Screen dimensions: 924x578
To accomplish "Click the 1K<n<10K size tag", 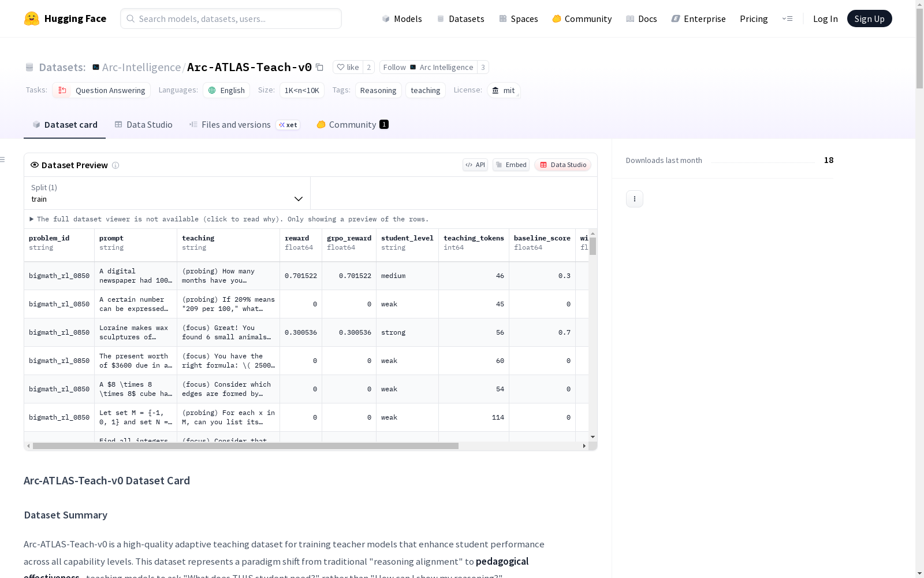I will pyautogui.click(x=302, y=90).
